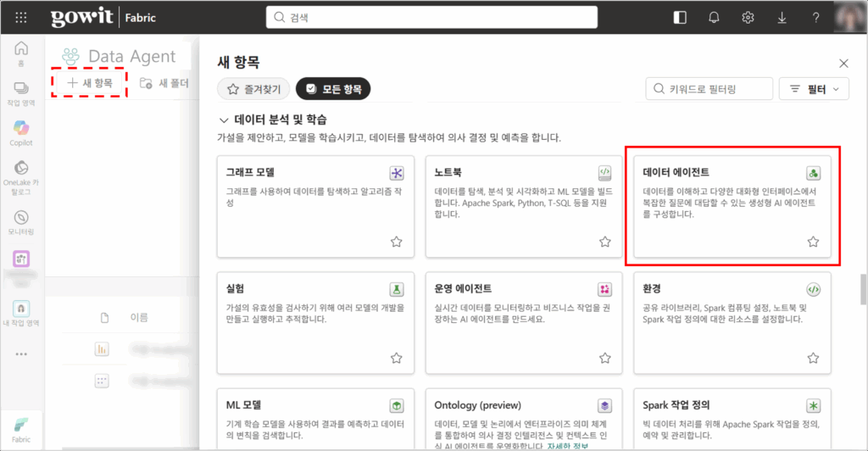Screen dimensions: 868x451
Task: Open the more options ellipsis in sidebar
Action: (21, 354)
